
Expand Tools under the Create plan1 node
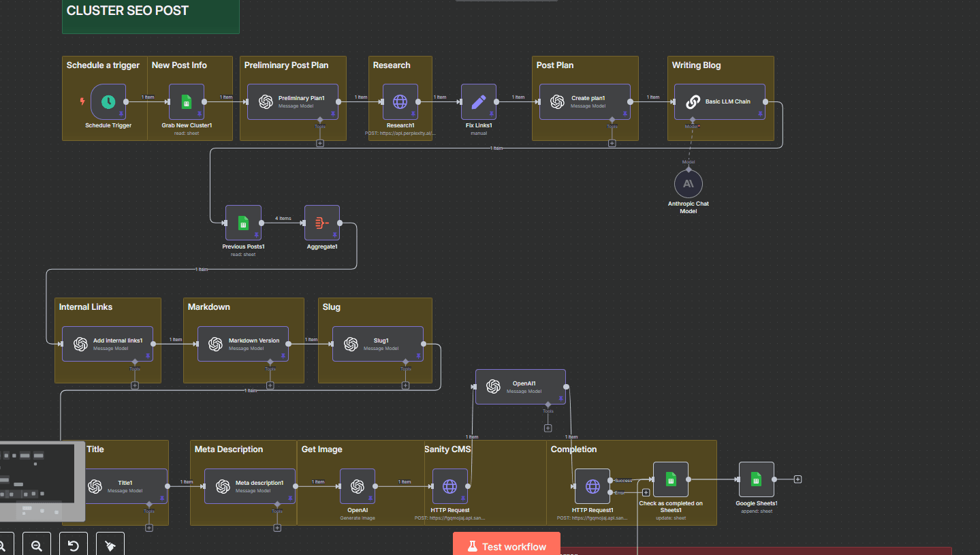612,143
